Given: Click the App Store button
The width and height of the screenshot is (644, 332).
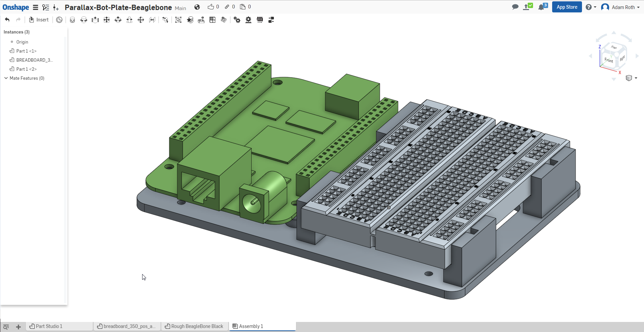Looking at the screenshot, I should tap(567, 7).
